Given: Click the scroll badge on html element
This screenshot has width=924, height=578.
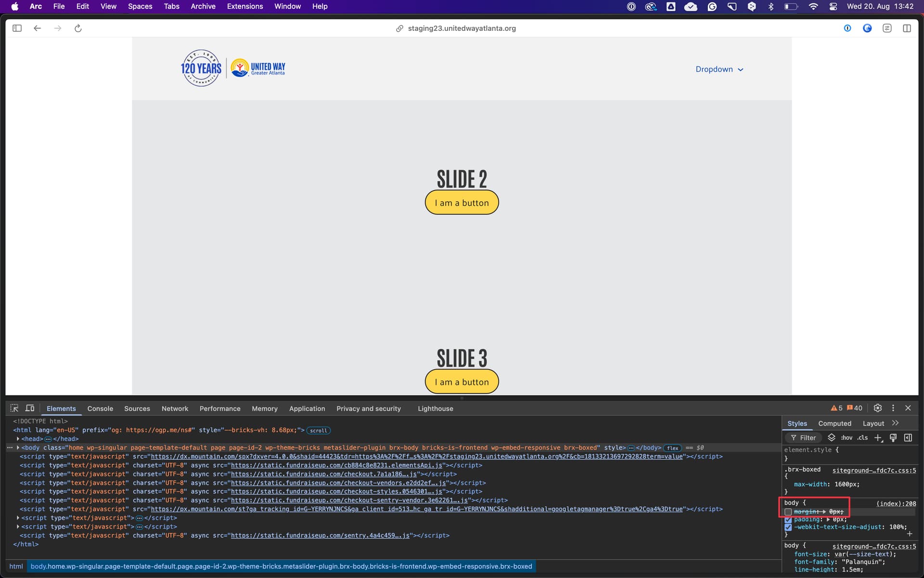Looking at the screenshot, I should pyautogui.click(x=318, y=430).
